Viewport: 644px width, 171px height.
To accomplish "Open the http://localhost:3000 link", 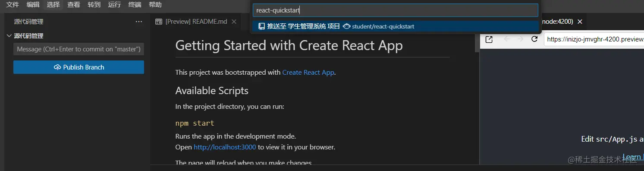I will coord(225,147).
